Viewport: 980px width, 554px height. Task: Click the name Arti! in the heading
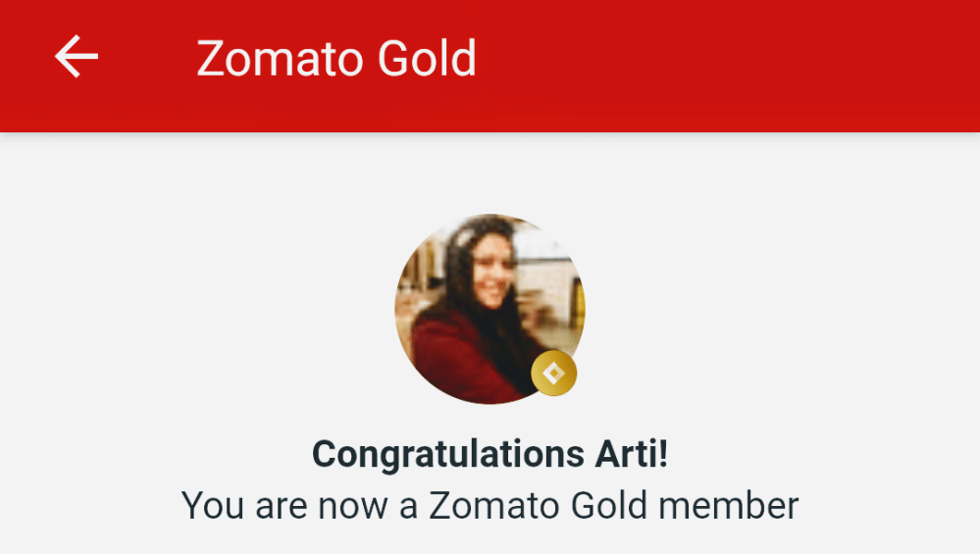click(631, 453)
